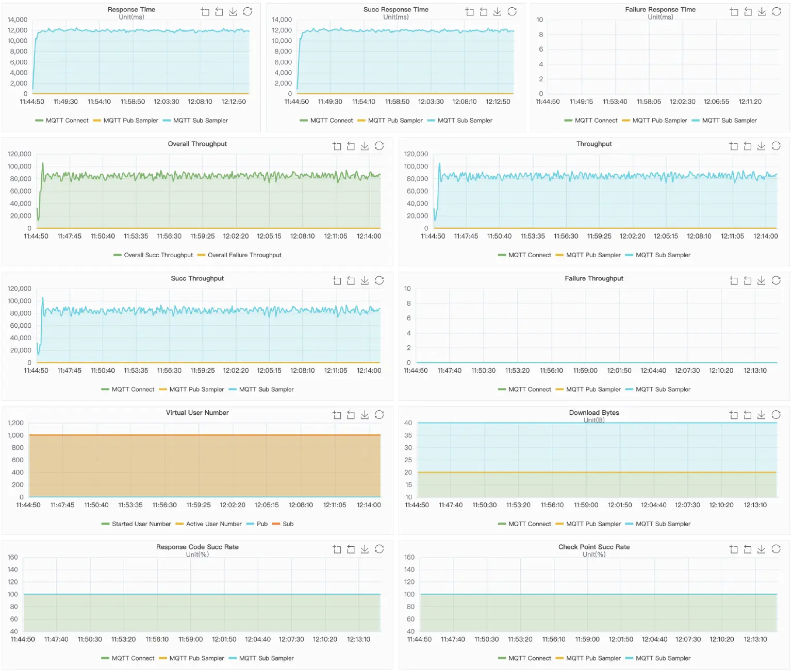Download the Response Code Succ Rate image
Image resolution: width=792 pixels, height=672 pixels.
pos(365,549)
